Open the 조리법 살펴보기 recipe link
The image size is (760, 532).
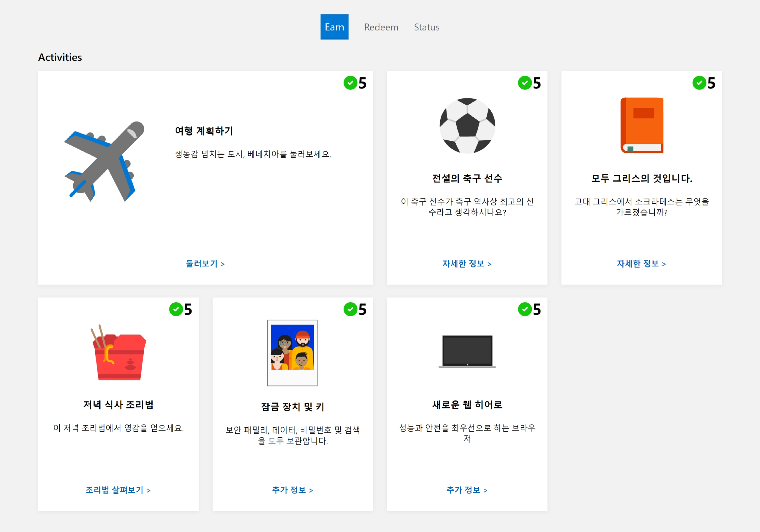click(118, 490)
